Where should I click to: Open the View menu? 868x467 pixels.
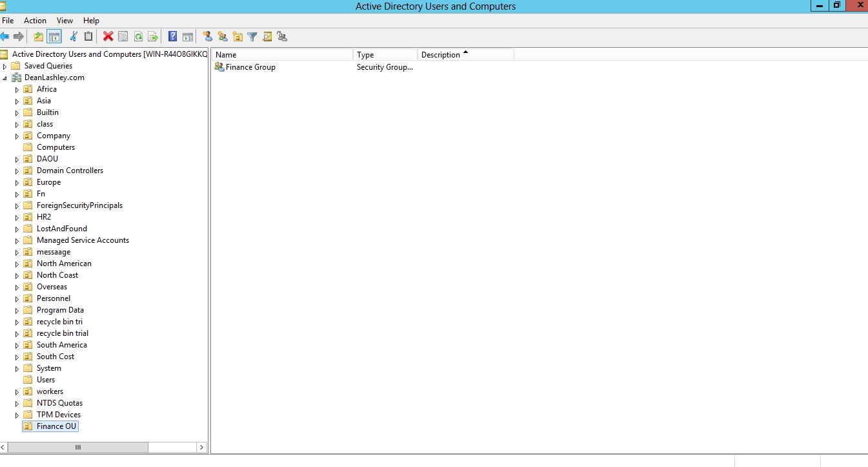(x=65, y=21)
